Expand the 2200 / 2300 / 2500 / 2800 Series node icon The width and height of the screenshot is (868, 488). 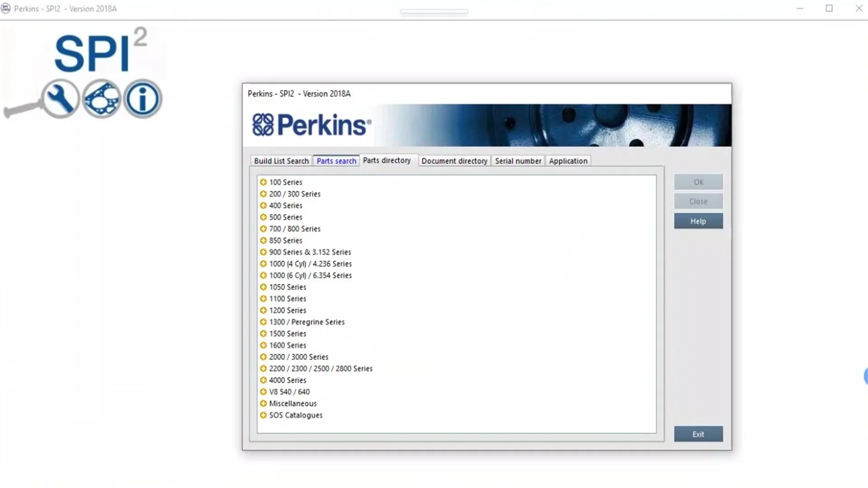[263, 369]
